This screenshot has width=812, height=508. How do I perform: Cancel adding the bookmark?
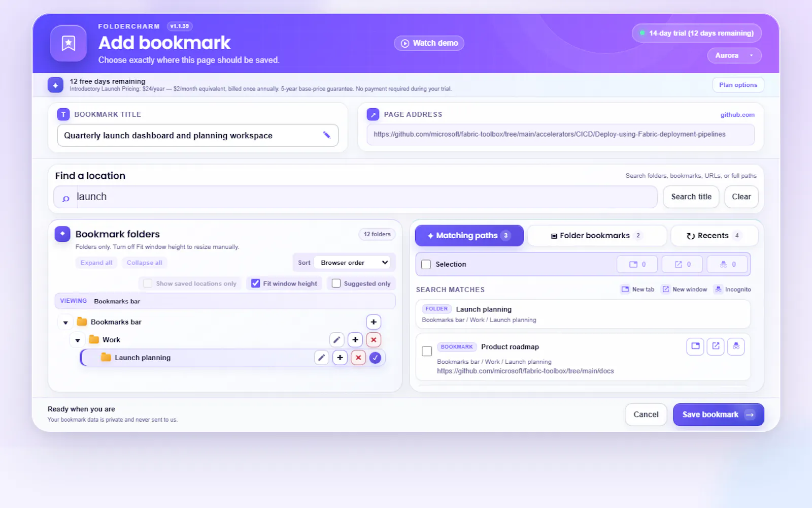(x=646, y=415)
